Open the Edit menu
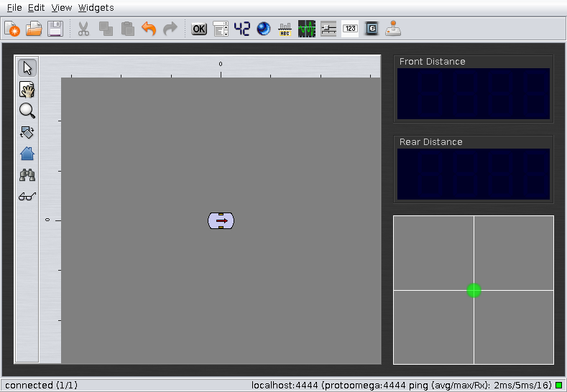567x392 pixels. click(36, 8)
